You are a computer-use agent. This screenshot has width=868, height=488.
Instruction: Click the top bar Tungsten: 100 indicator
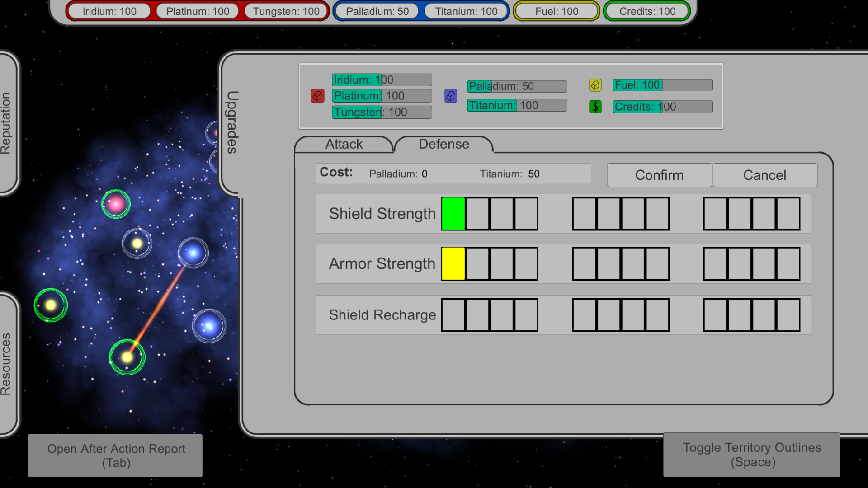[x=286, y=11]
